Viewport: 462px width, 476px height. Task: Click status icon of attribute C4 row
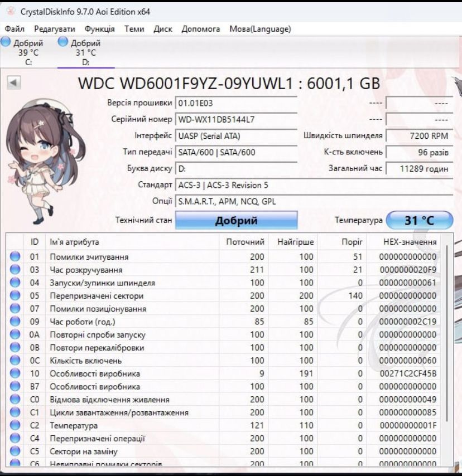pos(15,438)
